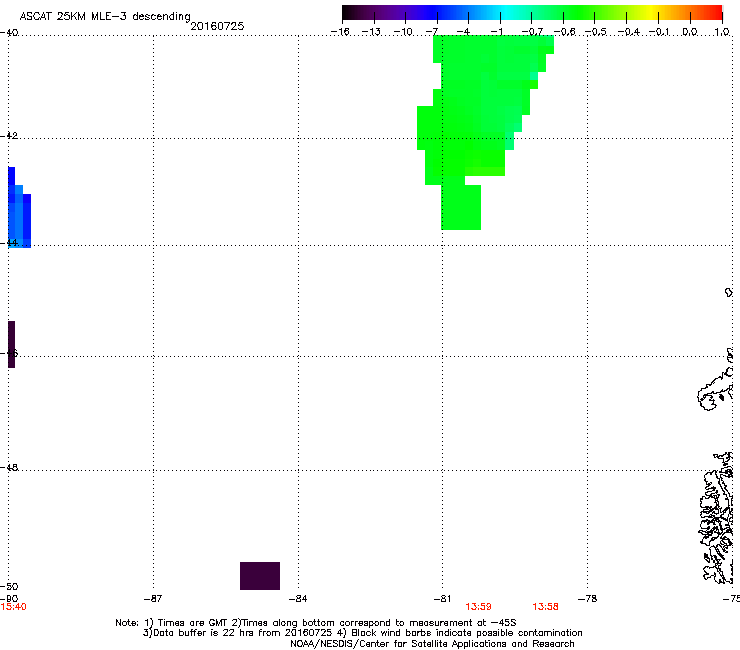Click the latitude label '-48'
Screen dimensions: 740x650
pos(9,467)
